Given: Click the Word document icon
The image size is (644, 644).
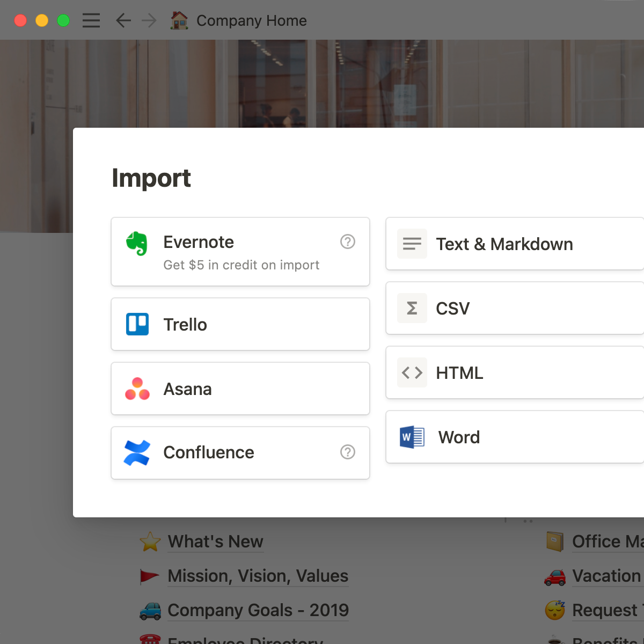Looking at the screenshot, I should [412, 437].
